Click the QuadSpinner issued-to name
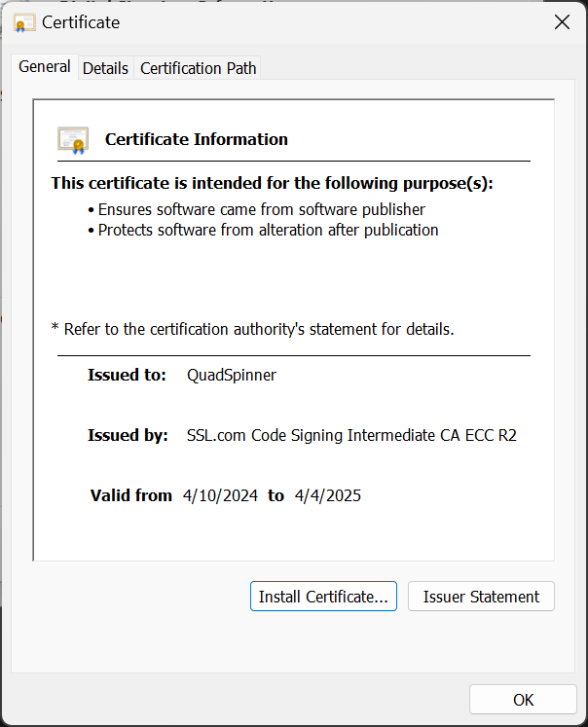Screen dimensions: 588x727 [232, 375]
